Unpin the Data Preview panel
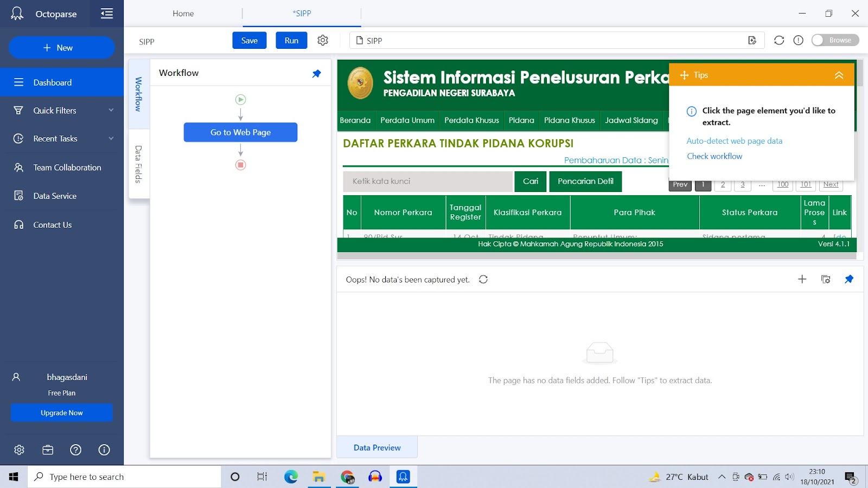868x488 pixels. (x=849, y=279)
